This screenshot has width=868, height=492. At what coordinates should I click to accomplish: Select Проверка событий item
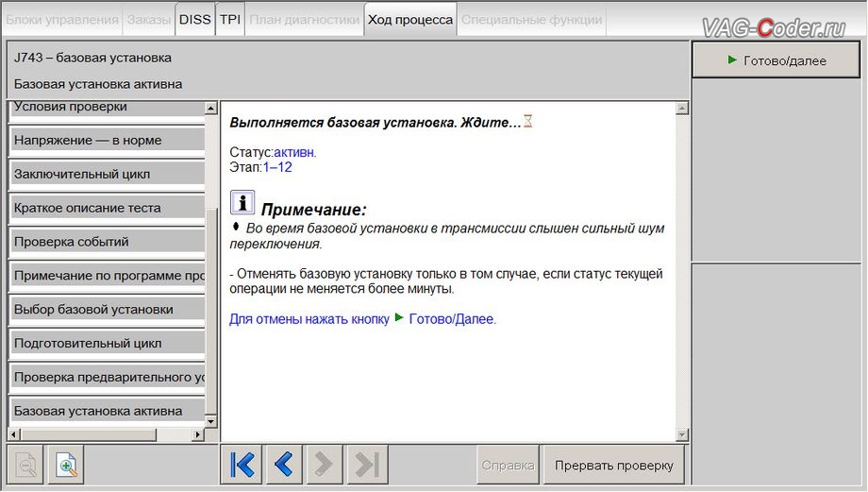[x=107, y=242]
